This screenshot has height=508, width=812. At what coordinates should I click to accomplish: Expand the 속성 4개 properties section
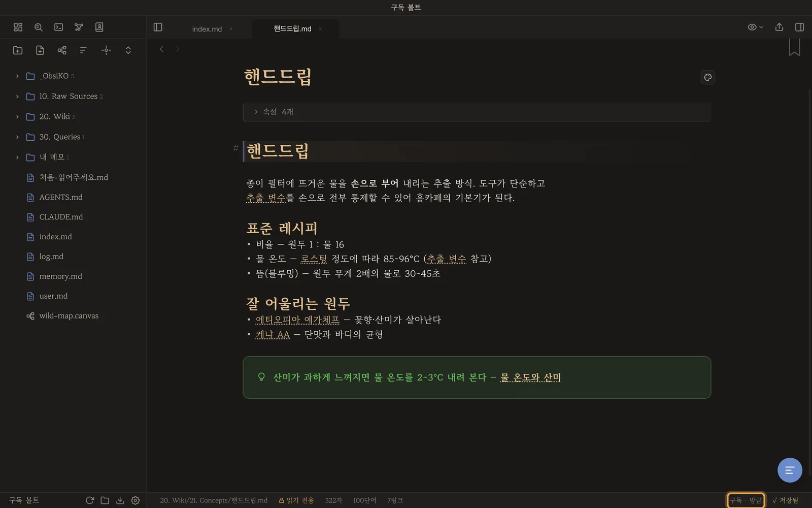tap(477, 112)
